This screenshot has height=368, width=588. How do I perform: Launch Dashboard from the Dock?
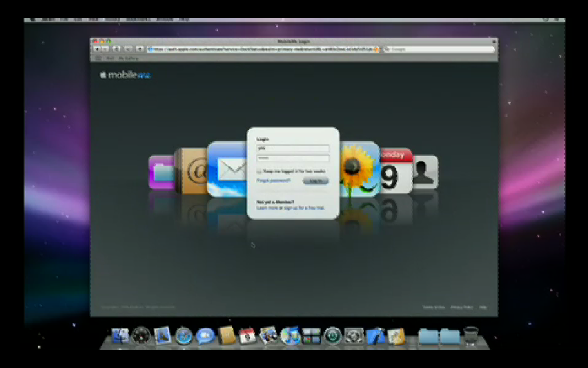(x=141, y=336)
